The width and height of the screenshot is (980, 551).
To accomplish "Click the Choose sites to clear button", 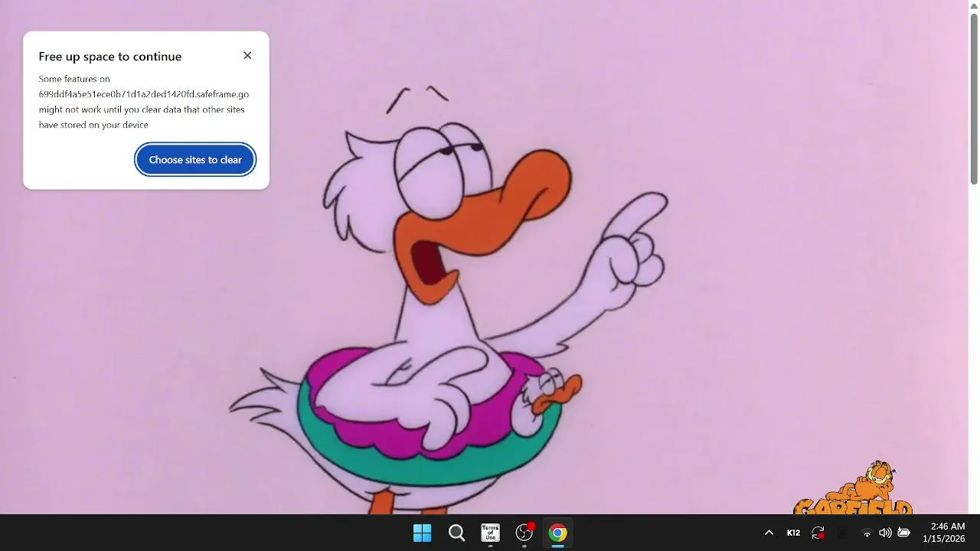I will 195,160.
